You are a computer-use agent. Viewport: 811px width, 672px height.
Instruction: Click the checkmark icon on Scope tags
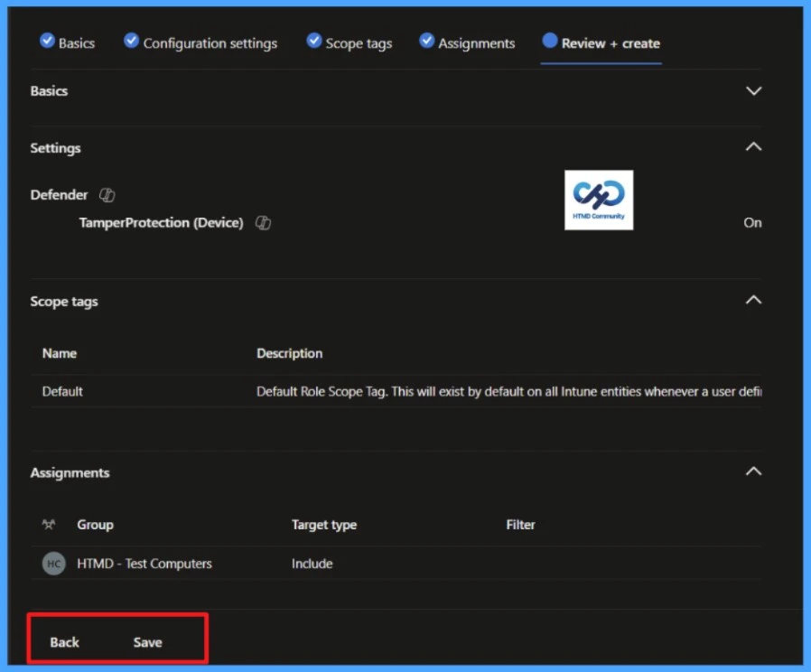coord(314,40)
